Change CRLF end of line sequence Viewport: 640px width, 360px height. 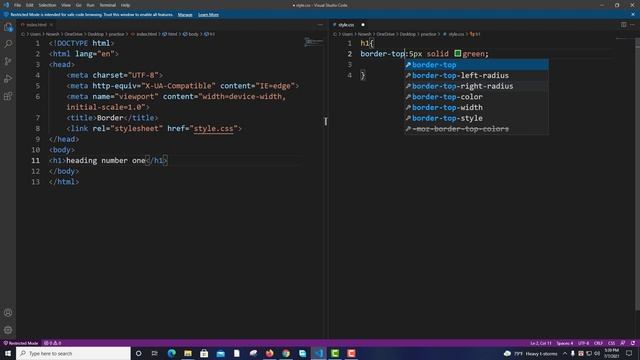pyautogui.click(x=598, y=343)
